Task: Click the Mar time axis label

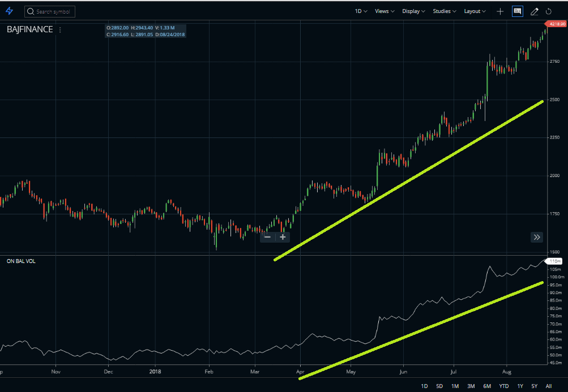Action: tap(255, 372)
